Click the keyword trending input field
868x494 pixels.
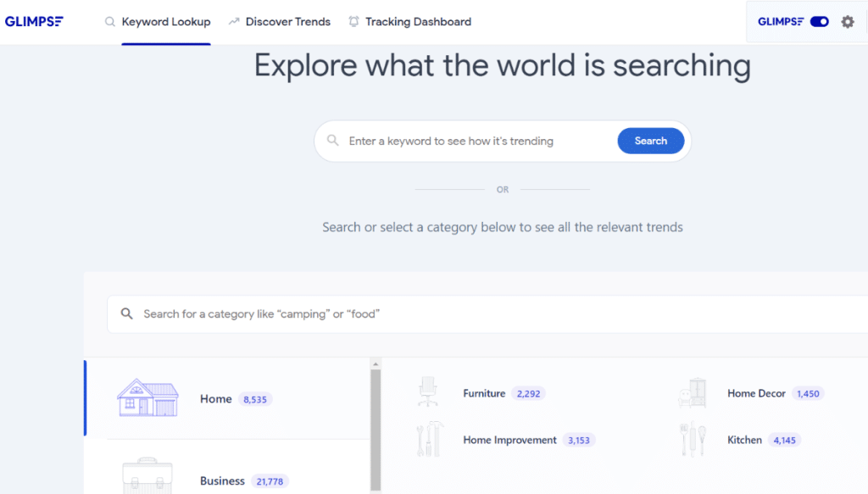click(466, 140)
